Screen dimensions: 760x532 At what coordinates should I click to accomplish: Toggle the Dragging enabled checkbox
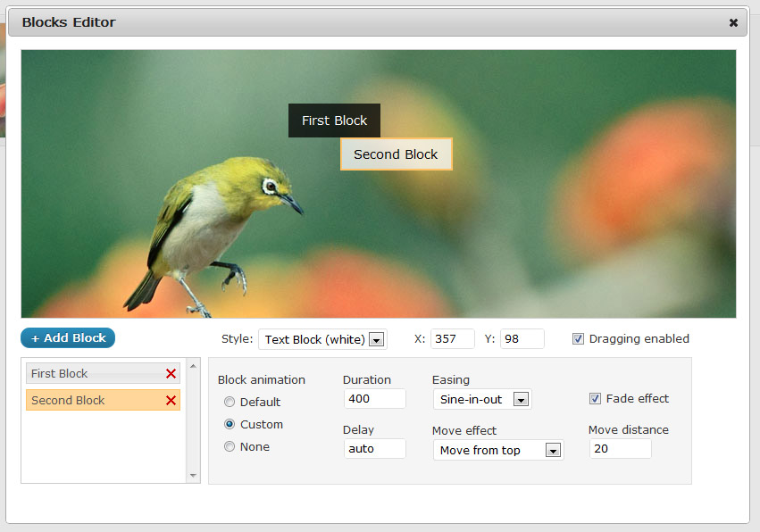(x=578, y=339)
